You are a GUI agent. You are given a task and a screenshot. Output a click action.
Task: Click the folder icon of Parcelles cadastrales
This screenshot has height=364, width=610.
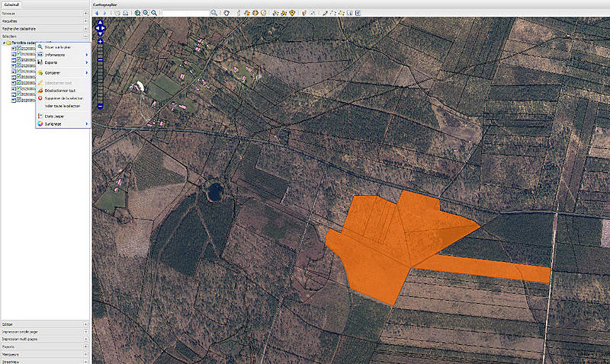coord(8,43)
